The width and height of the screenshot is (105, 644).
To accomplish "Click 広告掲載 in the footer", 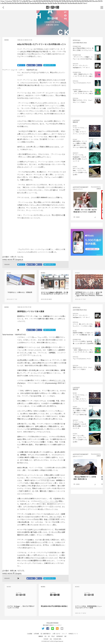I will 29,634.
